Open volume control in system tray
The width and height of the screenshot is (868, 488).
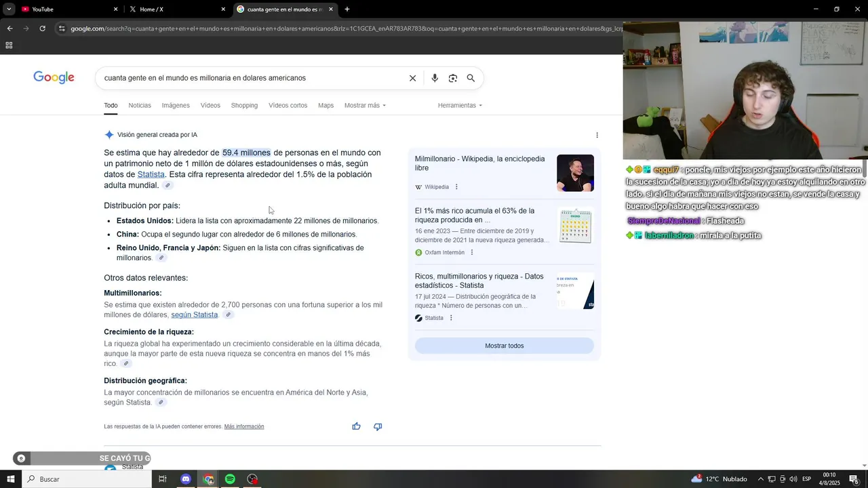[793, 479]
